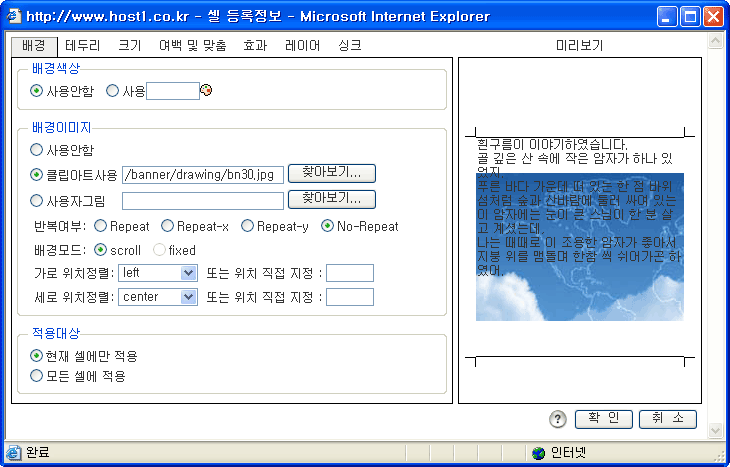The height and width of the screenshot is (467, 730).
Task: Click the horizontal position direct input field
Action: (x=349, y=273)
